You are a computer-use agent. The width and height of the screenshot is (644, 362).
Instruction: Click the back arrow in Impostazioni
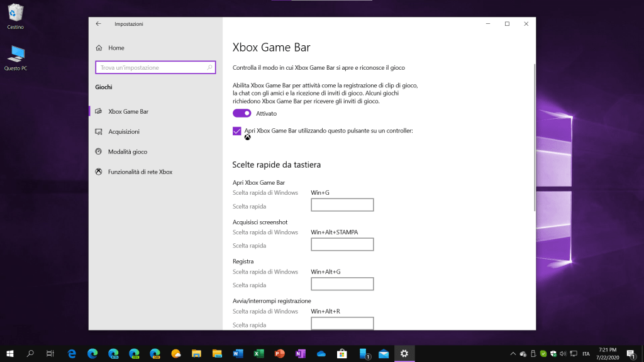click(x=99, y=24)
